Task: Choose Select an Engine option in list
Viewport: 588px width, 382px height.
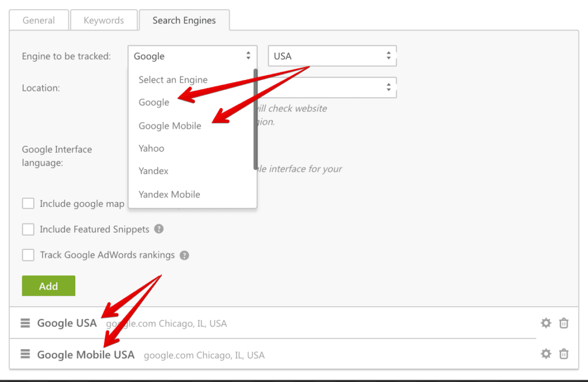Action: [173, 79]
